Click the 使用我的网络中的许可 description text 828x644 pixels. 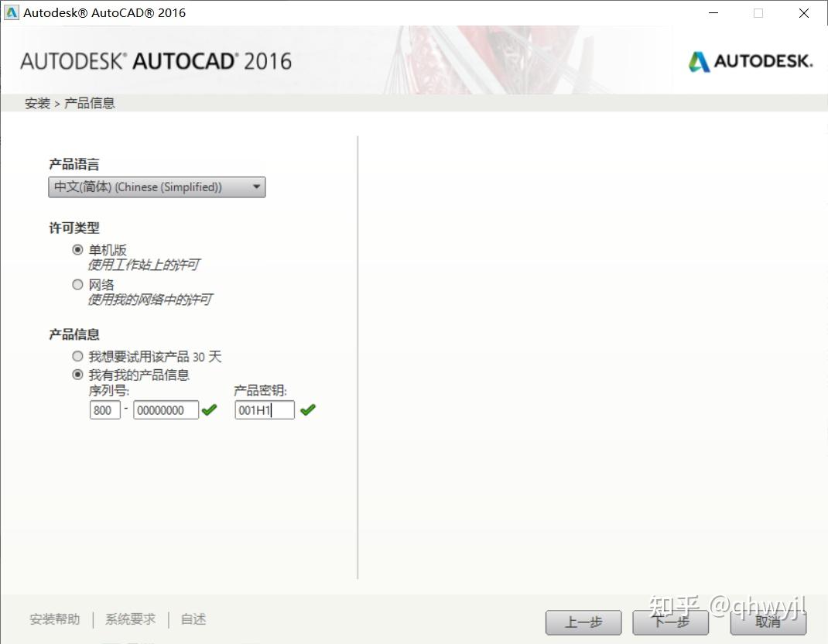coord(150,300)
